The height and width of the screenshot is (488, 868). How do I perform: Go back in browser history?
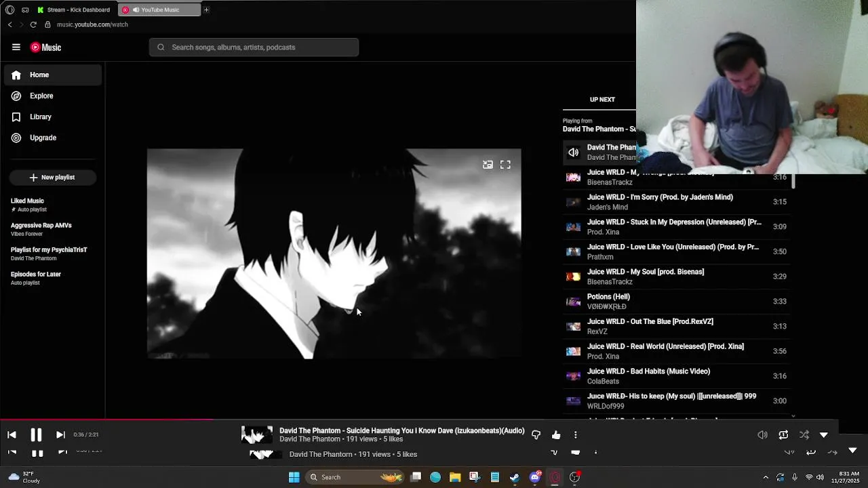tap(9, 24)
